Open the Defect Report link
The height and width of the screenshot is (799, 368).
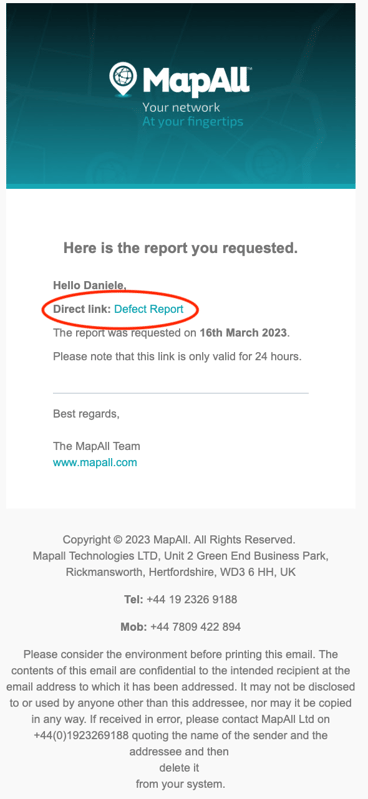click(148, 309)
